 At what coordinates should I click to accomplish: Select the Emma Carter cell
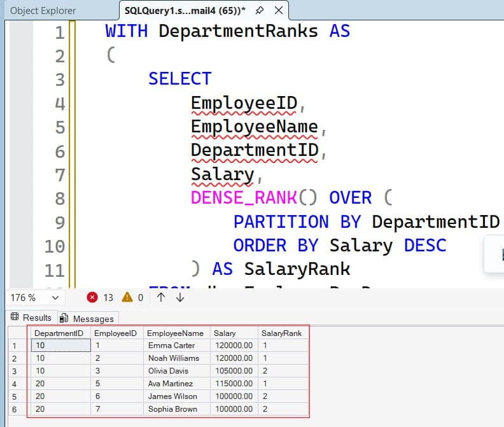[177, 346]
